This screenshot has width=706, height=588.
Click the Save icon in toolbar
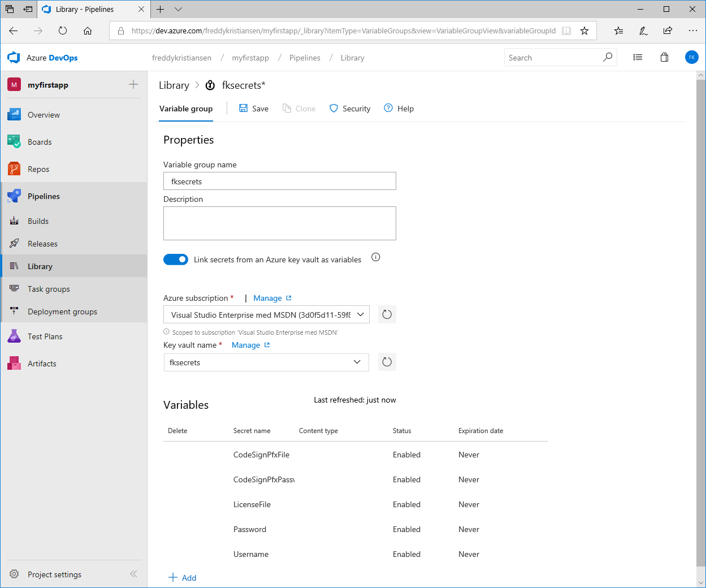coord(244,109)
